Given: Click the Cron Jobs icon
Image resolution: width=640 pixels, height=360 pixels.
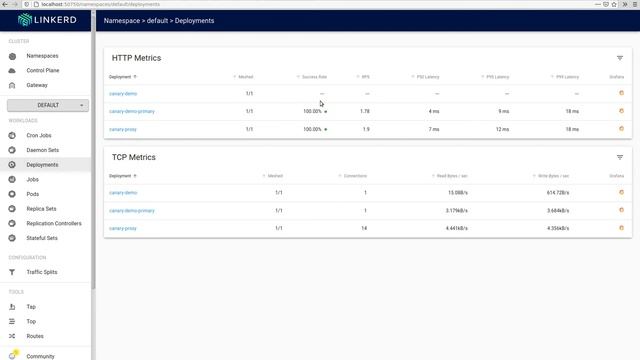Looking at the screenshot, I should click(12, 136).
